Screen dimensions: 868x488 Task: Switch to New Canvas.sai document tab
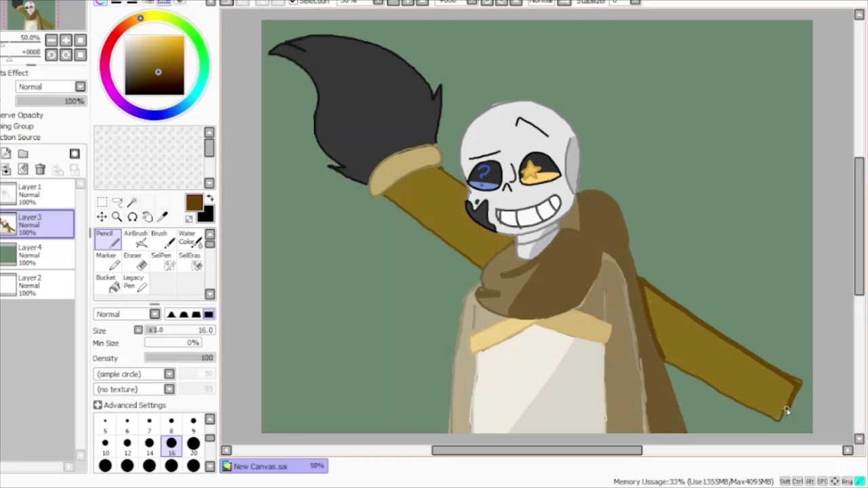(274, 466)
